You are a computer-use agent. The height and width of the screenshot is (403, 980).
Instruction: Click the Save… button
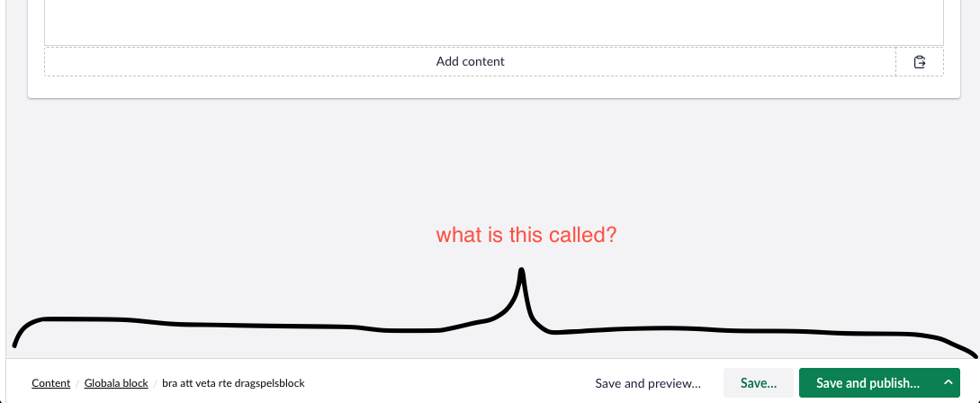pos(758,383)
